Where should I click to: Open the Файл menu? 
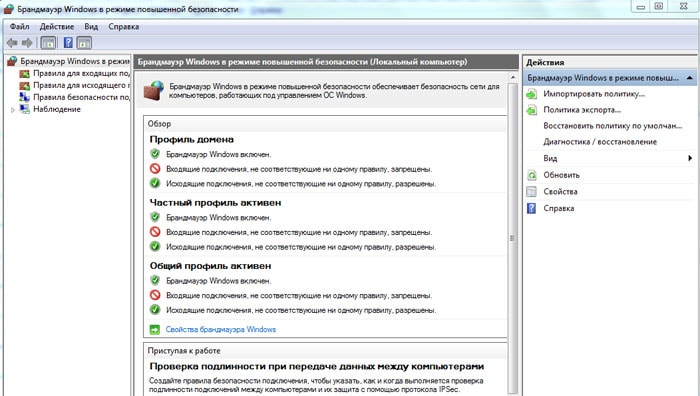click(20, 27)
